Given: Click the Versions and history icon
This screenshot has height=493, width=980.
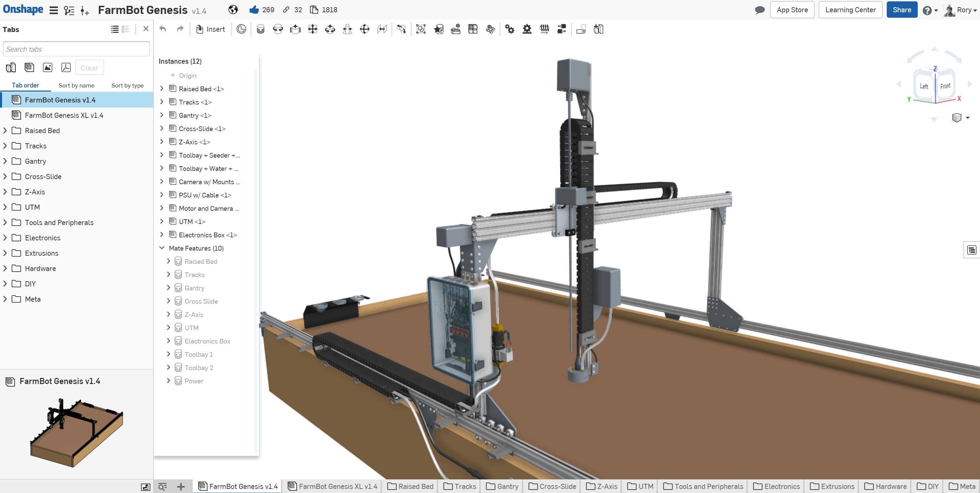Looking at the screenshot, I should pos(242,29).
